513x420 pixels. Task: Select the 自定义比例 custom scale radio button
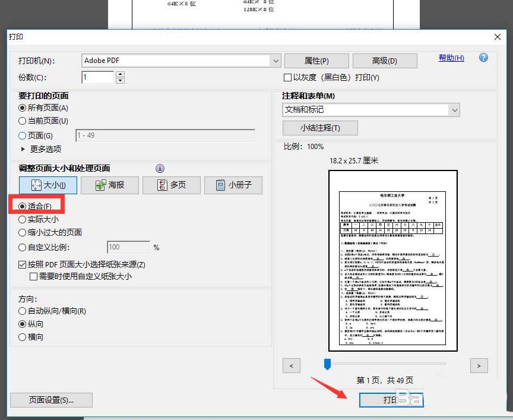coord(22,248)
